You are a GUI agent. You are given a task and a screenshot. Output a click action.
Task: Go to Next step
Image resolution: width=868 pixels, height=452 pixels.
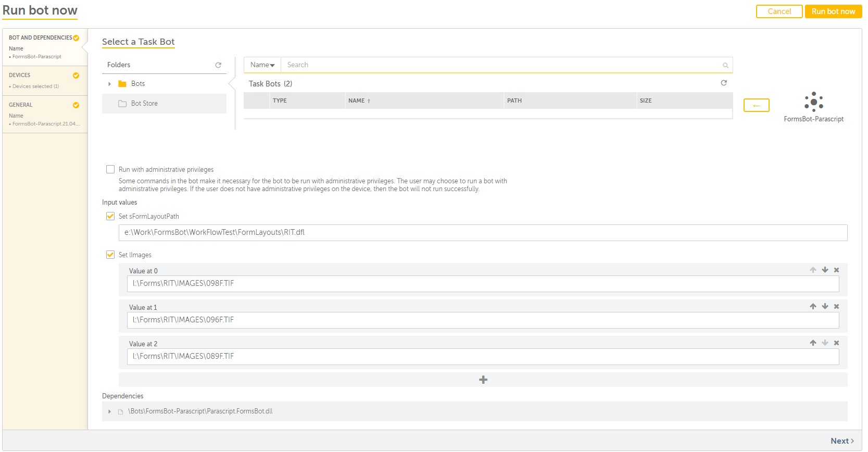(842, 441)
